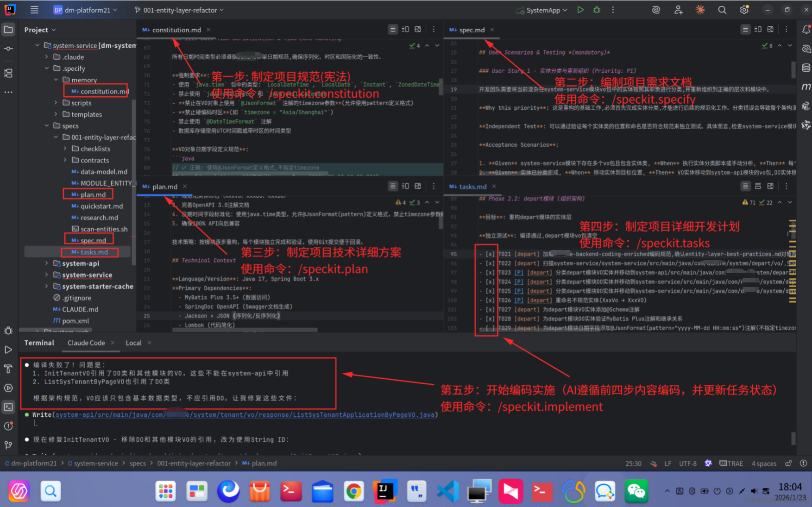Open the git branch dropdown 001-entity-layer-refactor
Viewport: 812px width, 507px height.
click(x=179, y=10)
